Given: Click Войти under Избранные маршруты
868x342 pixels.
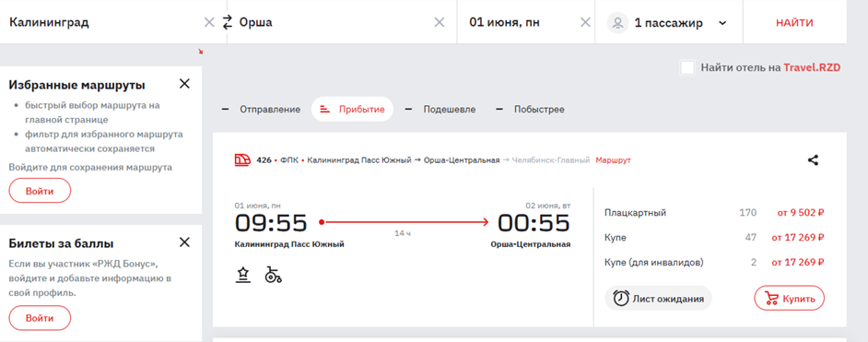Looking at the screenshot, I should 40,191.
